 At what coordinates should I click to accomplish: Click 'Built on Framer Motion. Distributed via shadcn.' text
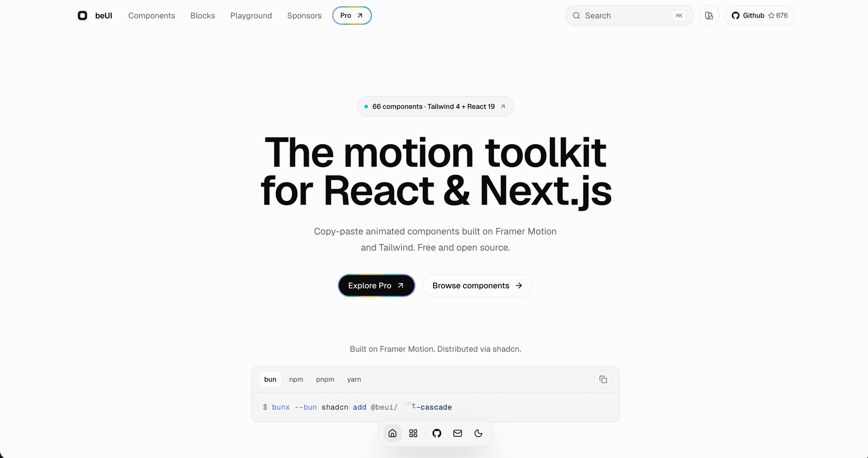[435, 349]
